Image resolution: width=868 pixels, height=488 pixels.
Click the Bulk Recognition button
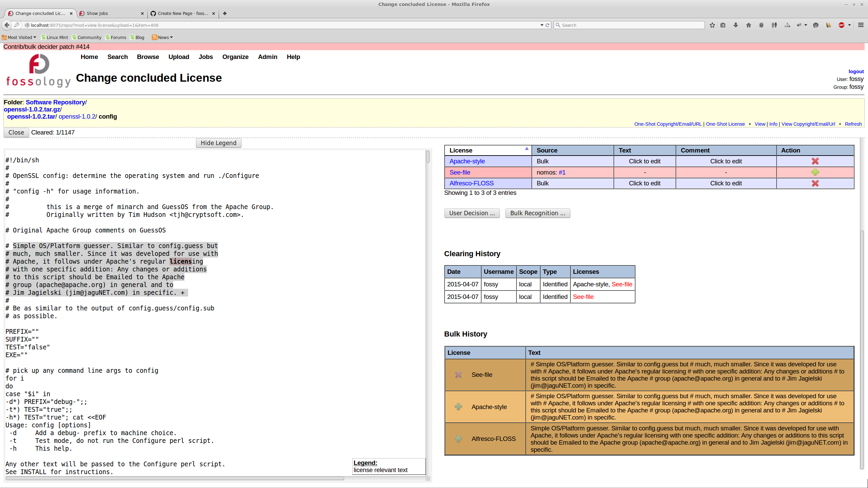pyautogui.click(x=537, y=213)
